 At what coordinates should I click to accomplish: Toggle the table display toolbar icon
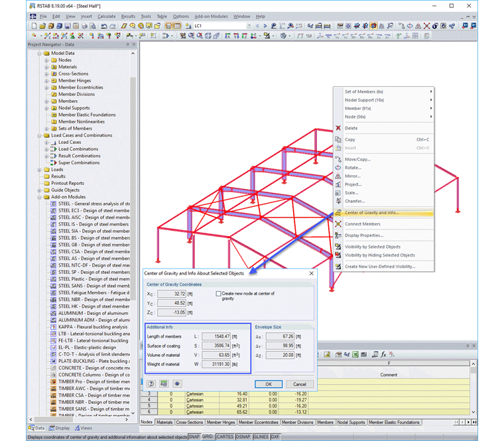pos(177,26)
